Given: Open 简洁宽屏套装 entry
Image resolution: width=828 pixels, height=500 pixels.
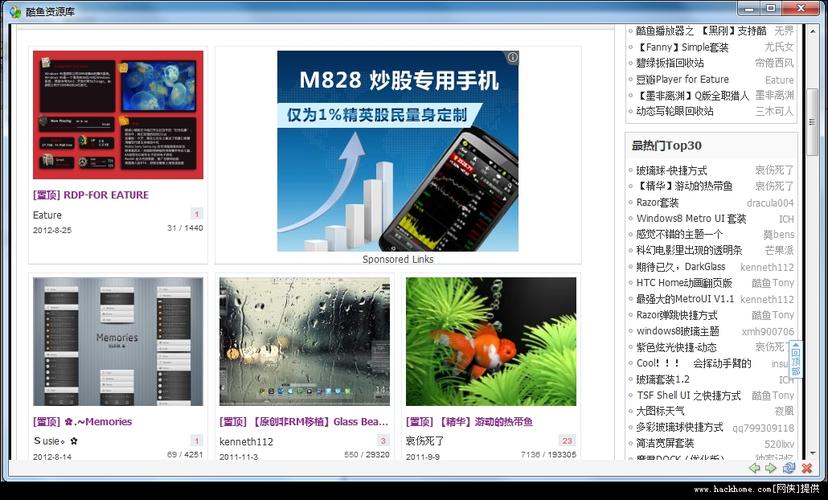Looking at the screenshot, I should [664, 443].
